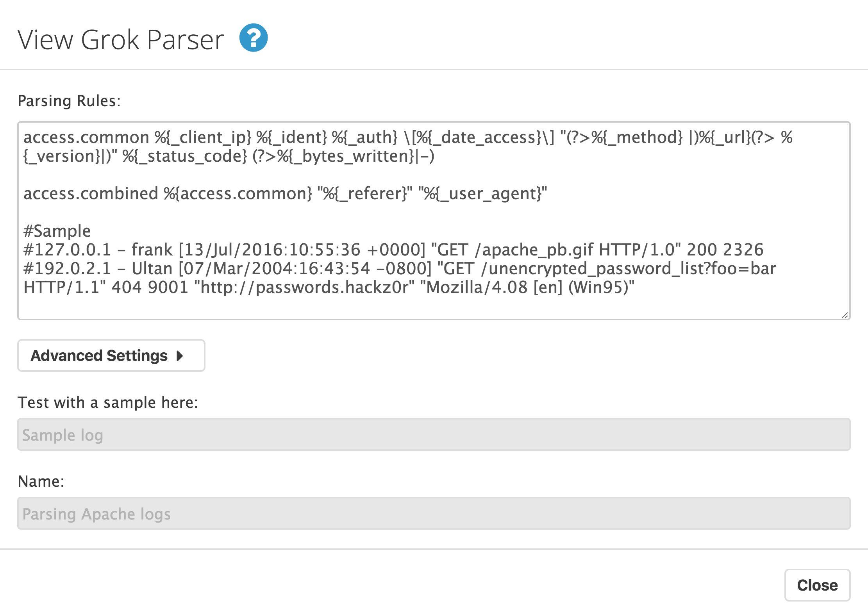The height and width of the screenshot is (607, 868).
Task: Click the Test with a sample label
Action: pyautogui.click(x=108, y=402)
